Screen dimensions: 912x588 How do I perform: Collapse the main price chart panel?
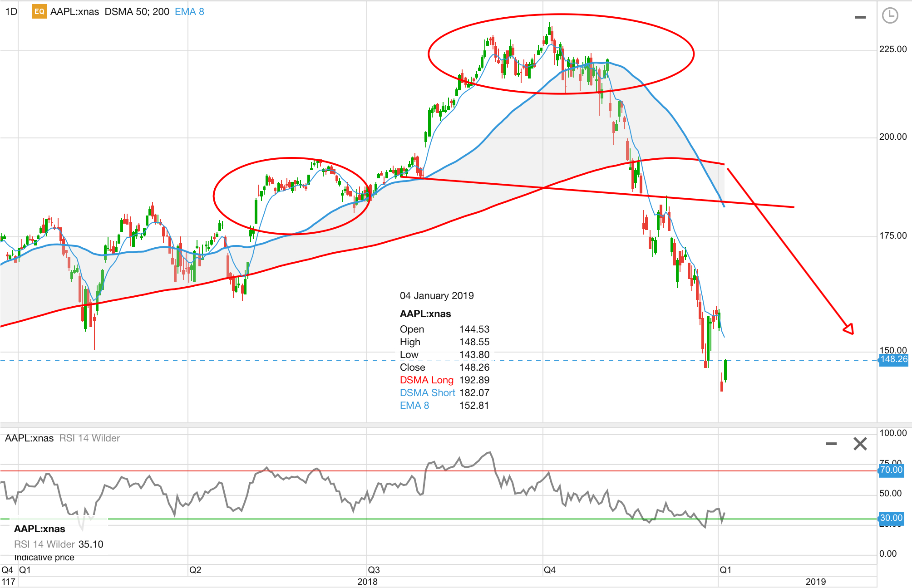[x=860, y=17]
